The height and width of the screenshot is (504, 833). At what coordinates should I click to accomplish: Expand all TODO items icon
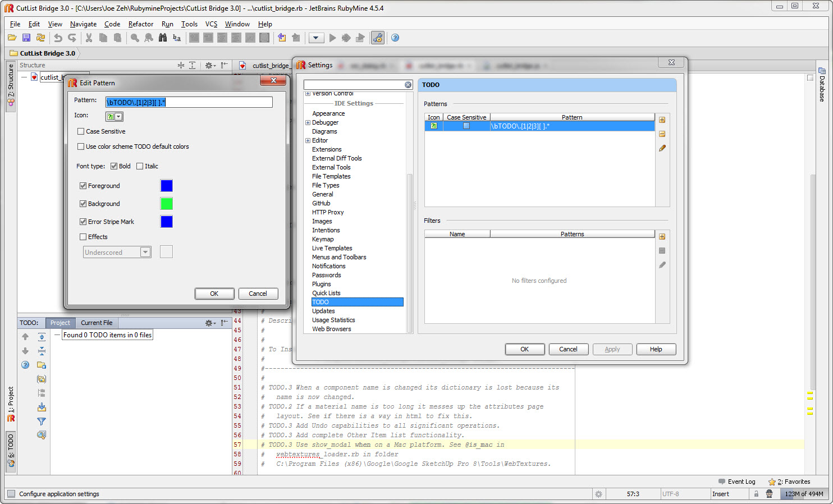click(x=42, y=337)
